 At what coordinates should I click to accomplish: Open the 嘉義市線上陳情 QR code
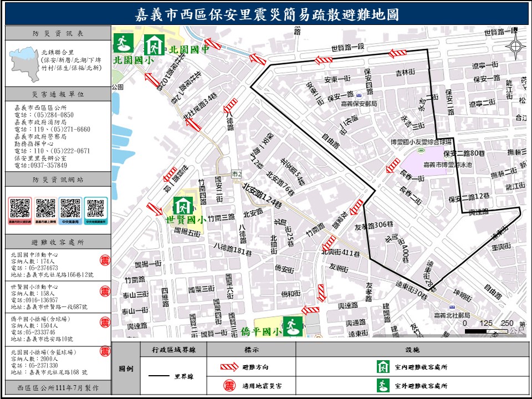(x=45, y=209)
